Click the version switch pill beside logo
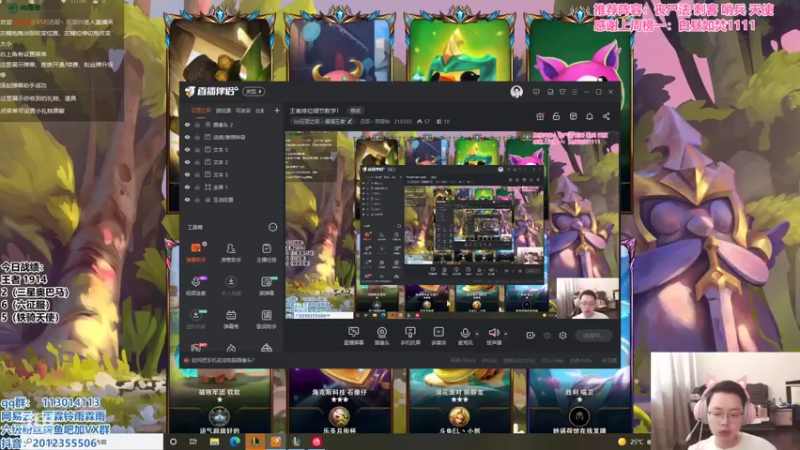Viewport: 800px width, 450px height. [254, 91]
